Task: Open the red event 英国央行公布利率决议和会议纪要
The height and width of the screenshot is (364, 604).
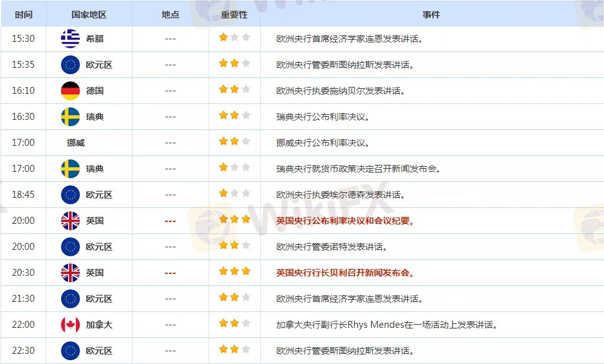Action: [x=345, y=221]
